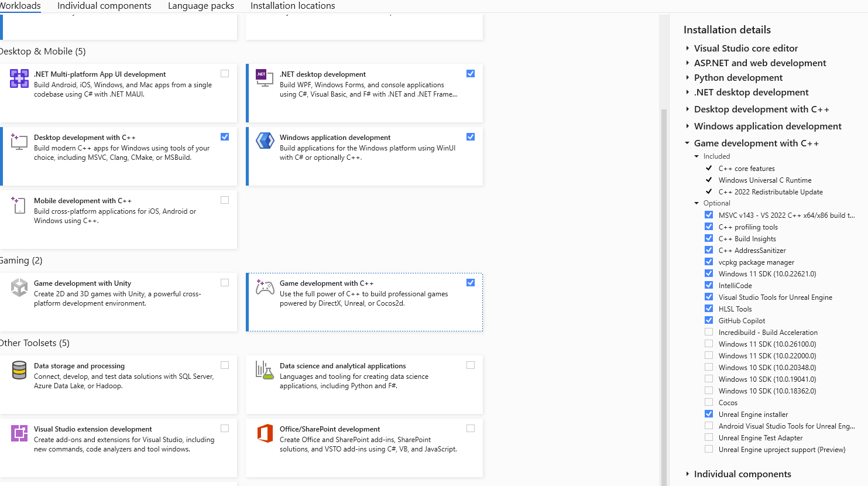Check Windows 10 SDK (10.0.19041.0)
The width and height of the screenshot is (868, 486).
pos(709,379)
